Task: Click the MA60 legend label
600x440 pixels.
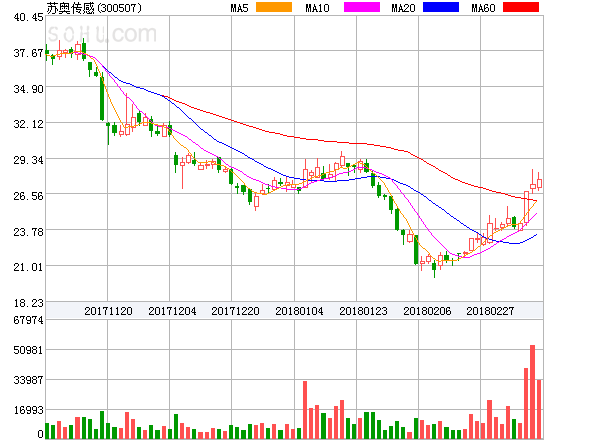Action: (x=483, y=8)
